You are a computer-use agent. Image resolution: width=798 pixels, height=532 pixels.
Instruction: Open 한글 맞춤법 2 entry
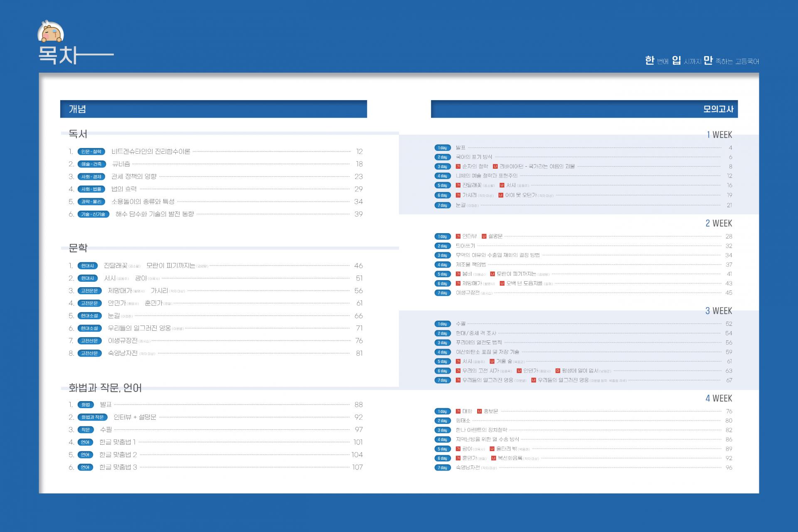point(118,455)
